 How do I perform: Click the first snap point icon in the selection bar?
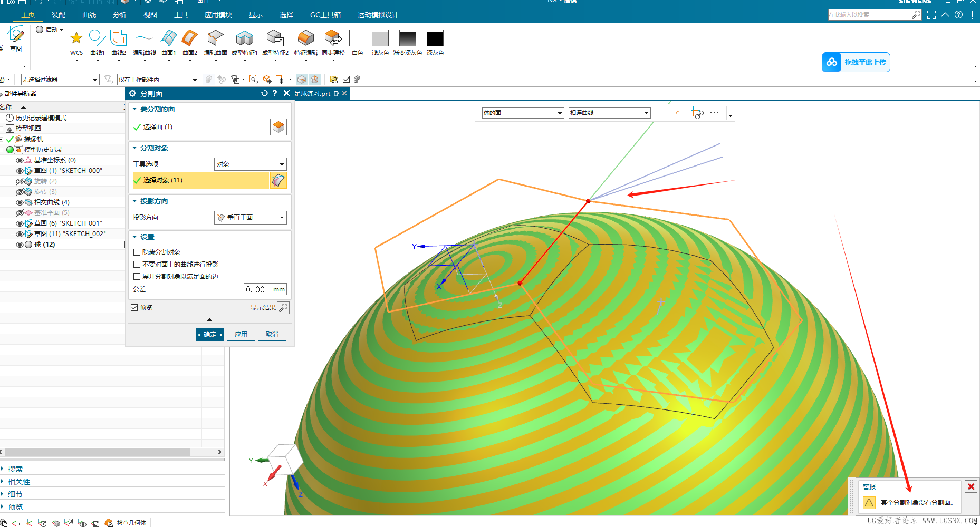tap(663, 112)
